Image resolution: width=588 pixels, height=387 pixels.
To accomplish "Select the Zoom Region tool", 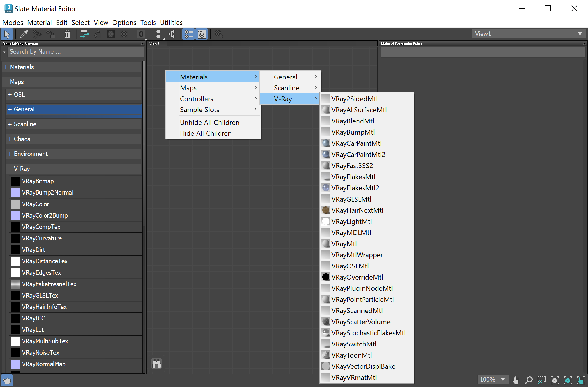I will [x=541, y=380].
